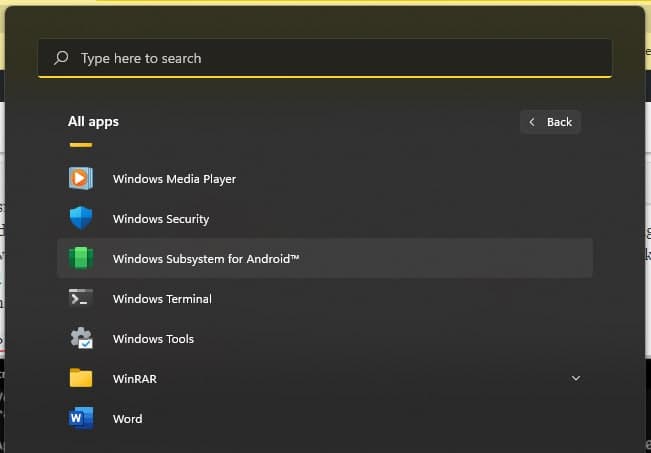
Task: Focus the Type here to search field
Action: tap(325, 58)
